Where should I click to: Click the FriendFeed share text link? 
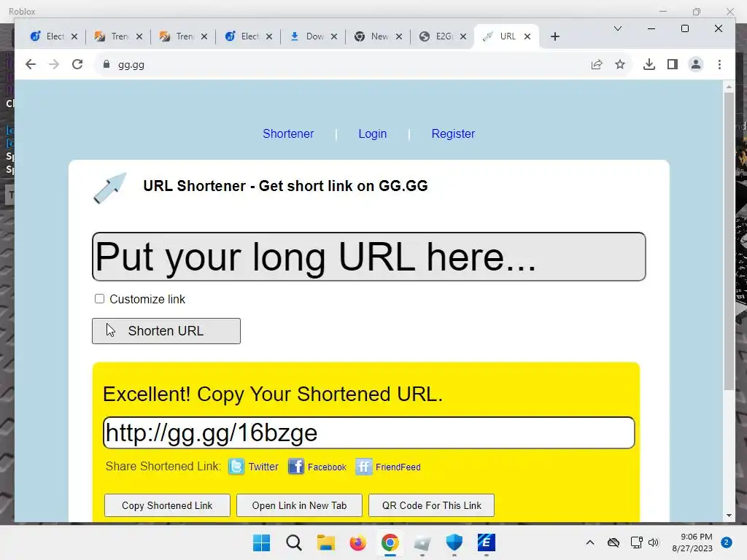point(398,467)
